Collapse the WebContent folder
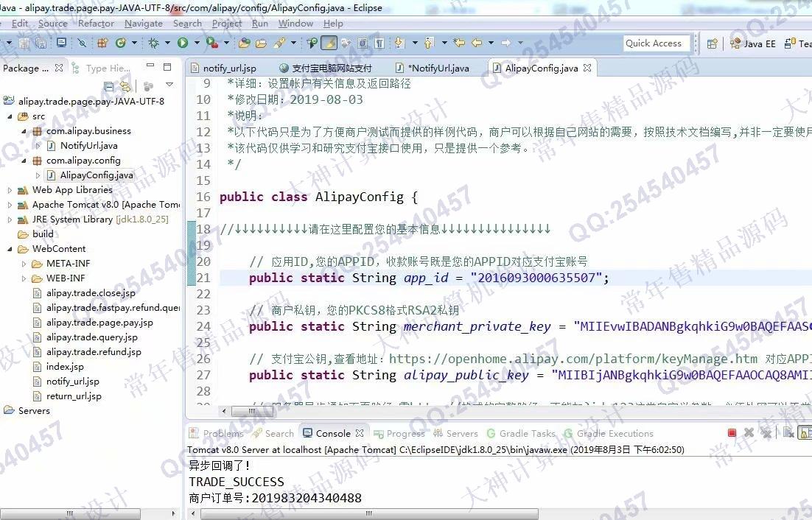This screenshot has height=520, width=812. click(x=10, y=249)
